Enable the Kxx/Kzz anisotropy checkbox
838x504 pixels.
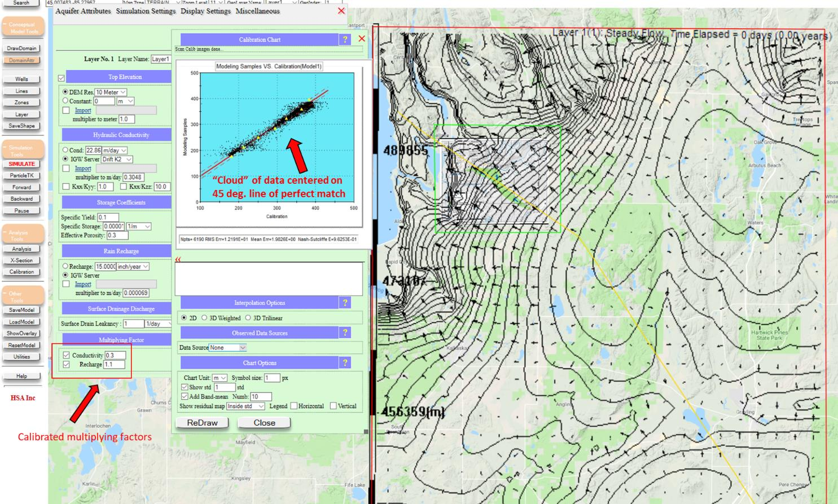click(123, 187)
